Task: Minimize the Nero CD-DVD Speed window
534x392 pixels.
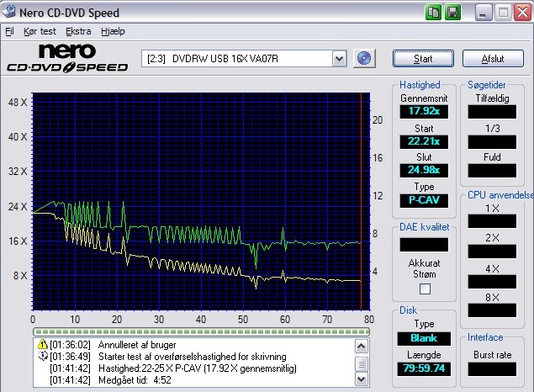Action: click(484, 13)
